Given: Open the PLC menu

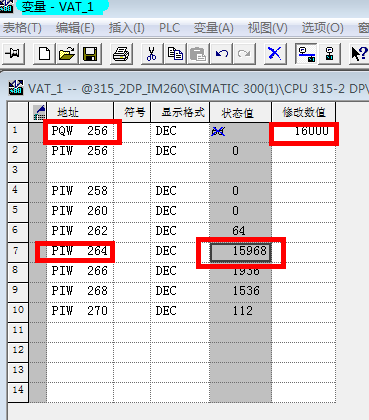Looking at the screenshot, I should coord(169,28).
